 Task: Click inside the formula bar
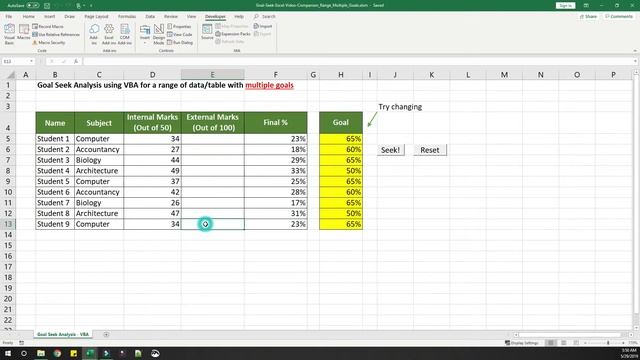[x=358, y=61]
